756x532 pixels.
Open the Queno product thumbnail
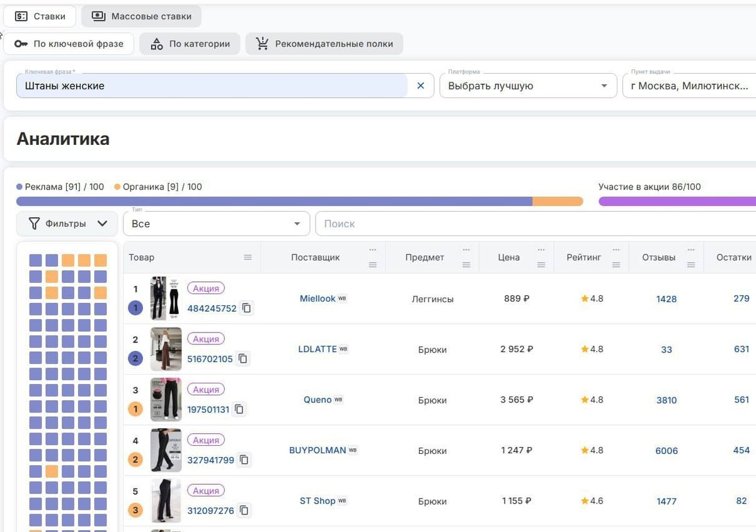point(166,400)
